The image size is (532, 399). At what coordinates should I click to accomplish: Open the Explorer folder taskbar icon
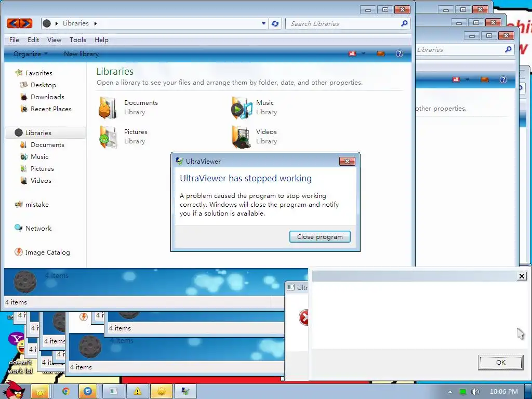[40, 392]
